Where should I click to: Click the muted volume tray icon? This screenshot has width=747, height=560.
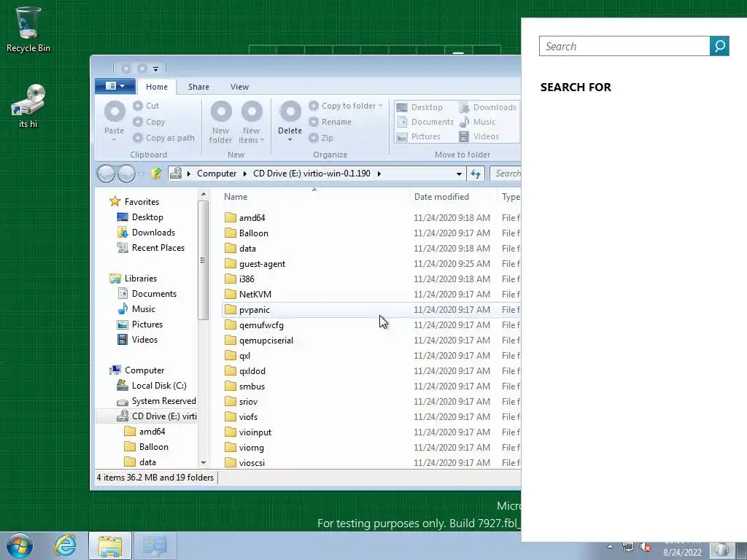coord(646,548)
